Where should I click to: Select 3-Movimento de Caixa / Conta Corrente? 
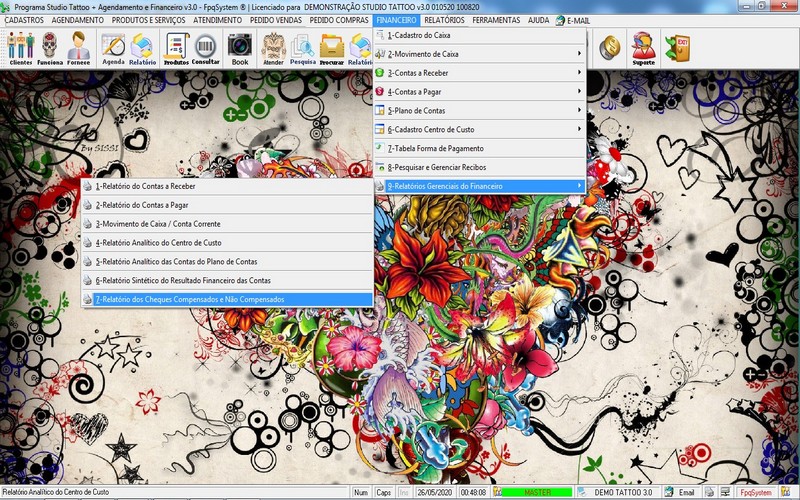pos(228,224)
